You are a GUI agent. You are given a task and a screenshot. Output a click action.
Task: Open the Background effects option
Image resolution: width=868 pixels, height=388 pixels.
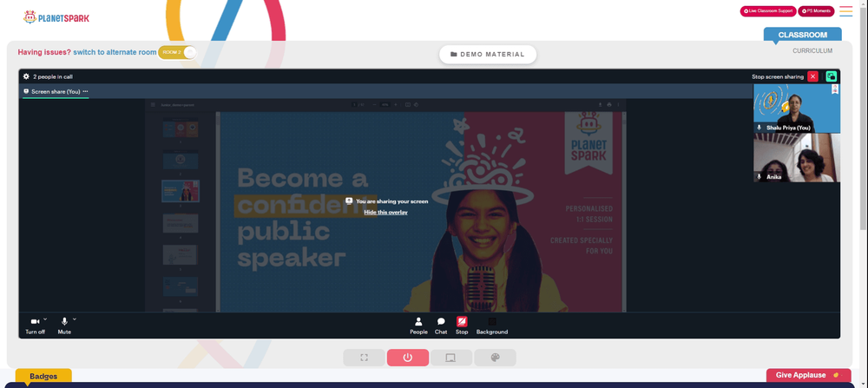pos(491,326)
